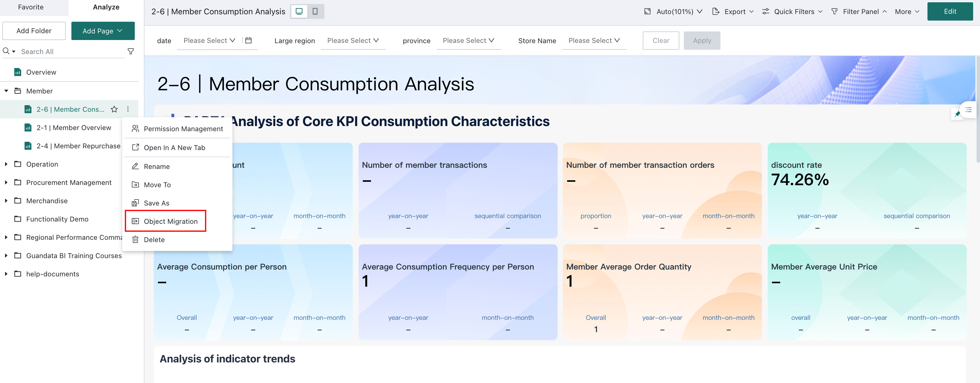Switch to desktop view icon

pos(299,11)
